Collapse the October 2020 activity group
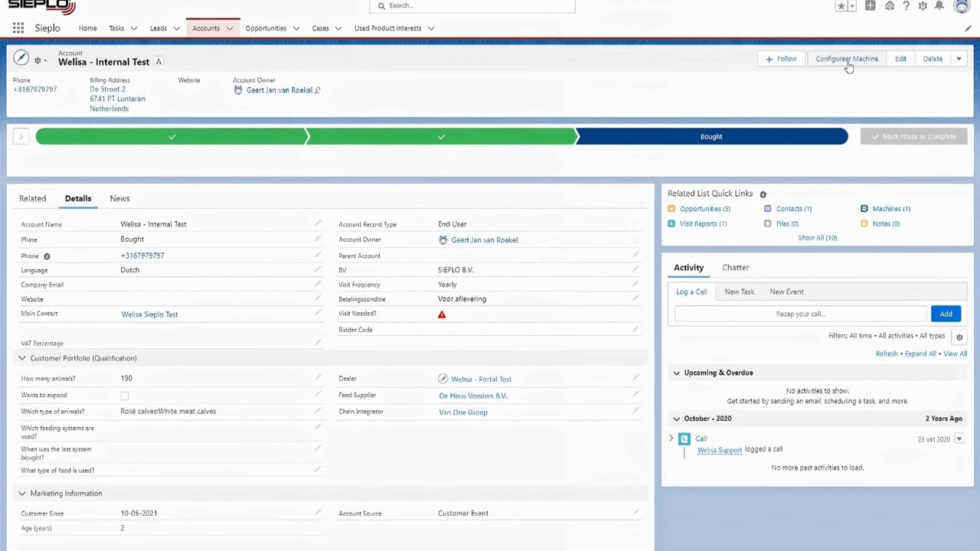Image resolution: width=980 pixels, height=551 pixels. [676, 419]
